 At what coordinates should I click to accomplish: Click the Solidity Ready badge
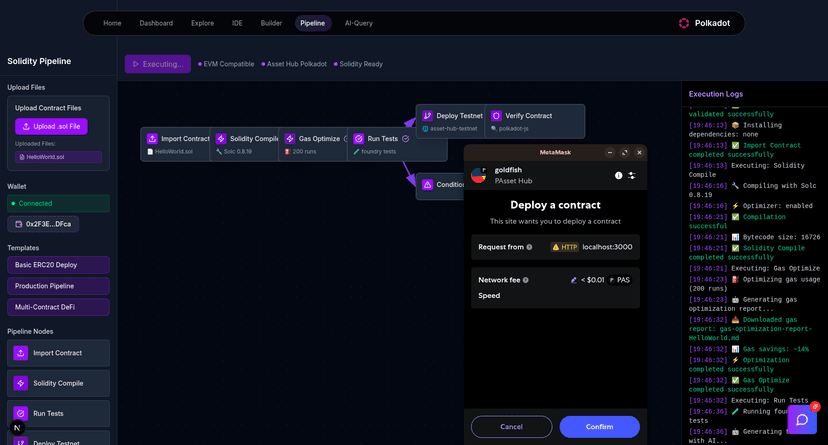point(359,64)
